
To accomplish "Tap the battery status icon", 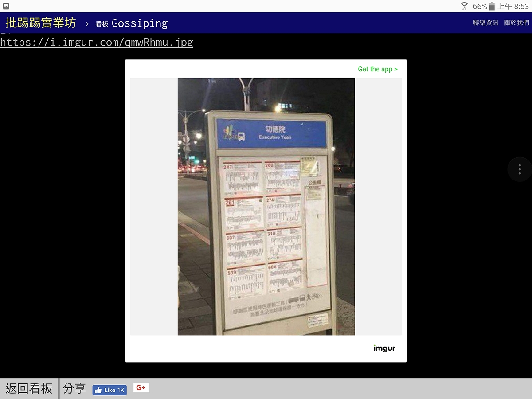I will 492,7.
